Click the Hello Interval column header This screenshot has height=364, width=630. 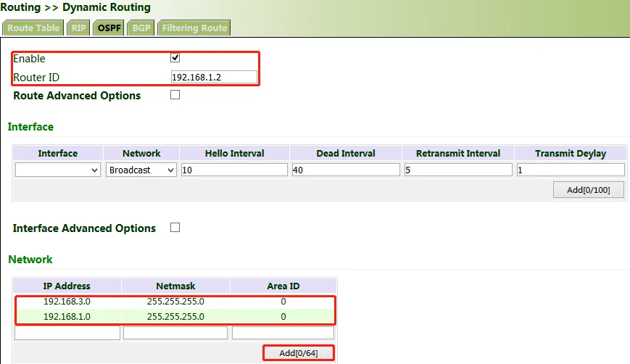pyautogui.click(x=234, y=153)
